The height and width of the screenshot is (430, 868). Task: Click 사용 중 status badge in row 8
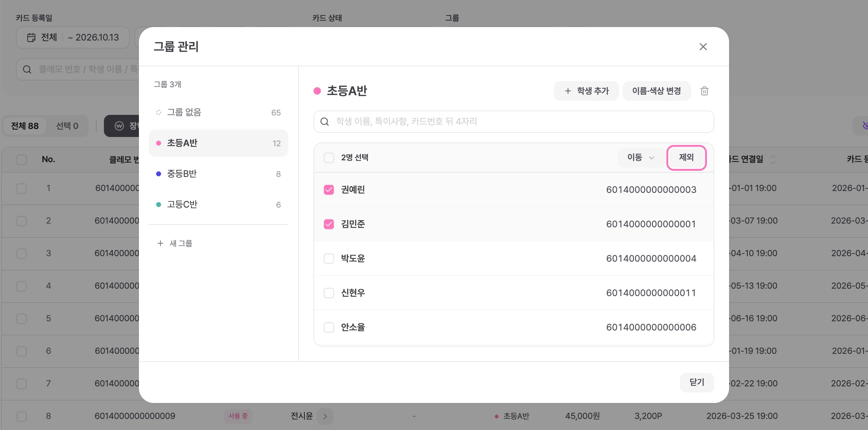(x=238, y=416)
